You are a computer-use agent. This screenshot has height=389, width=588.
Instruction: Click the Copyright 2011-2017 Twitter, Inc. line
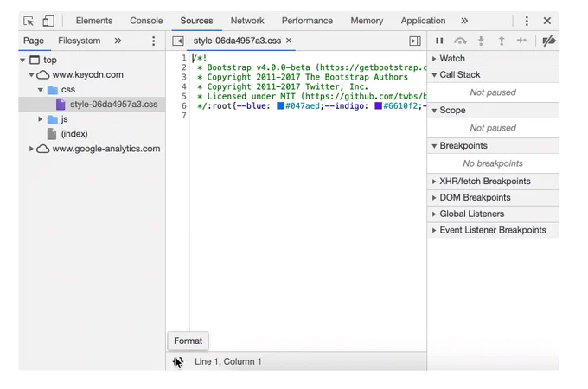[283, 86]
